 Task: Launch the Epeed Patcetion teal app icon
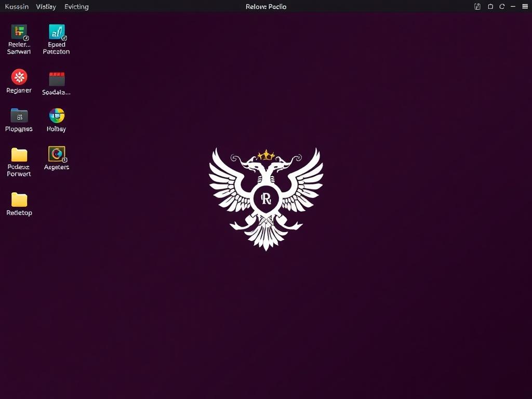(57, 32)
